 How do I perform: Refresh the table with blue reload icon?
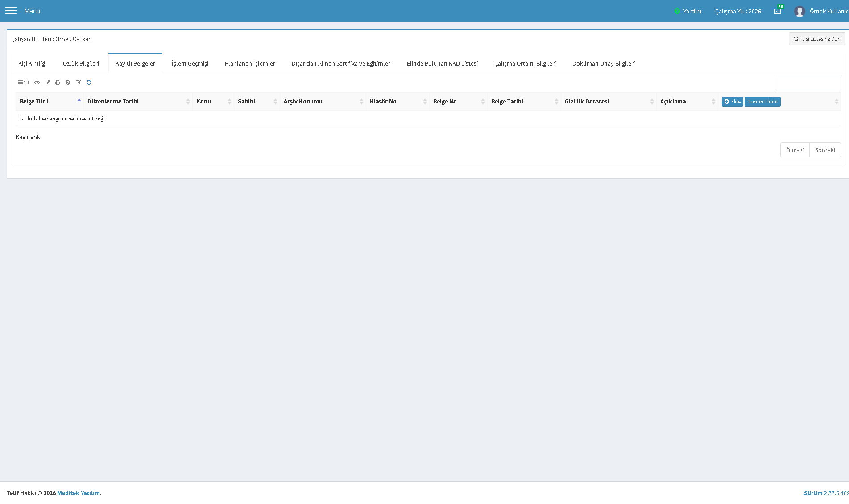(89, 83)
